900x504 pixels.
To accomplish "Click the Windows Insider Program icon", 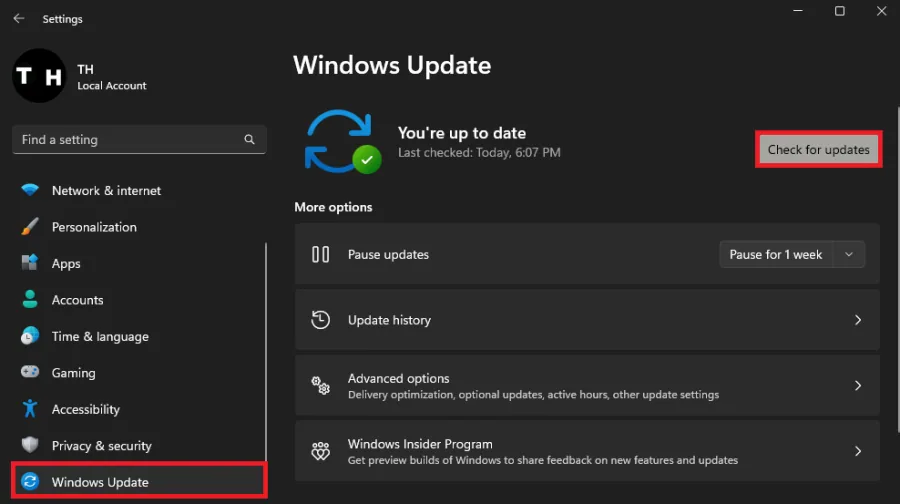I will coord(320,451).
